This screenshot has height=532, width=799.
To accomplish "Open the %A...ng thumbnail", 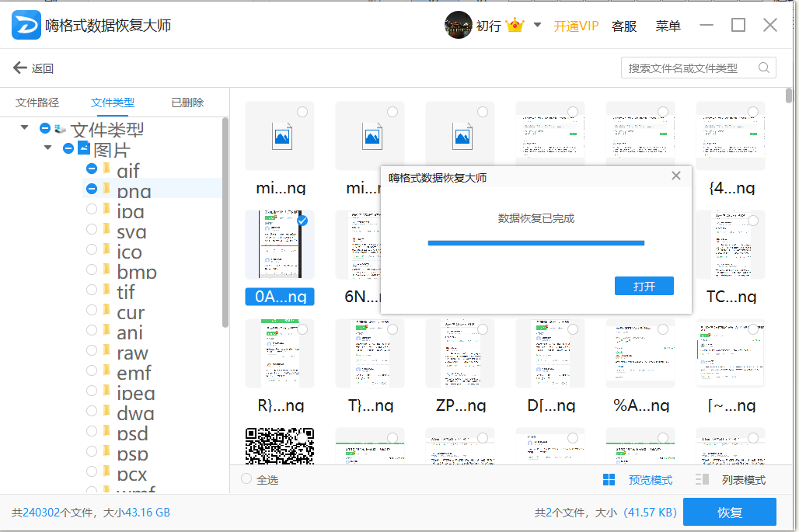I will 640,353.
